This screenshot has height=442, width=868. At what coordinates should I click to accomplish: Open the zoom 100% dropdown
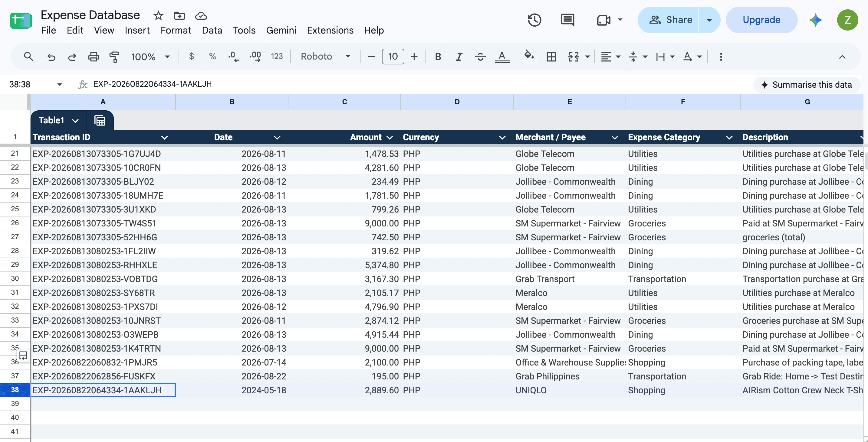pyautogui.click(x=150, y=57)
